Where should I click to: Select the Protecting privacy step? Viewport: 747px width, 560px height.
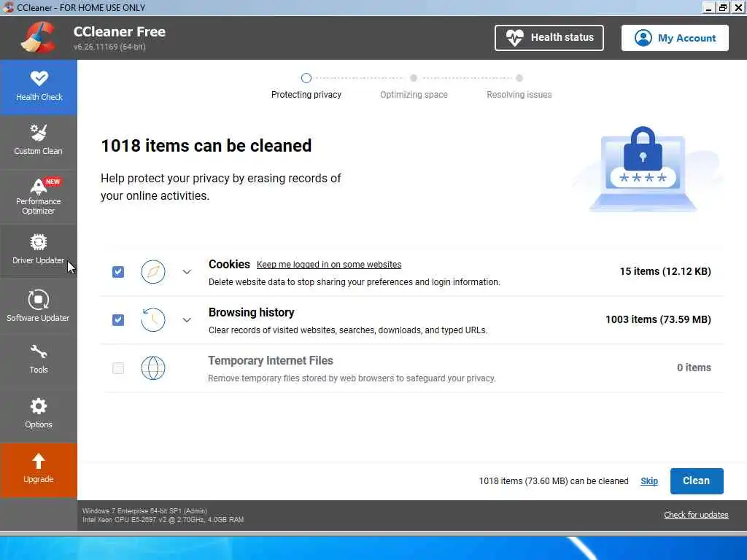[306, 94]
